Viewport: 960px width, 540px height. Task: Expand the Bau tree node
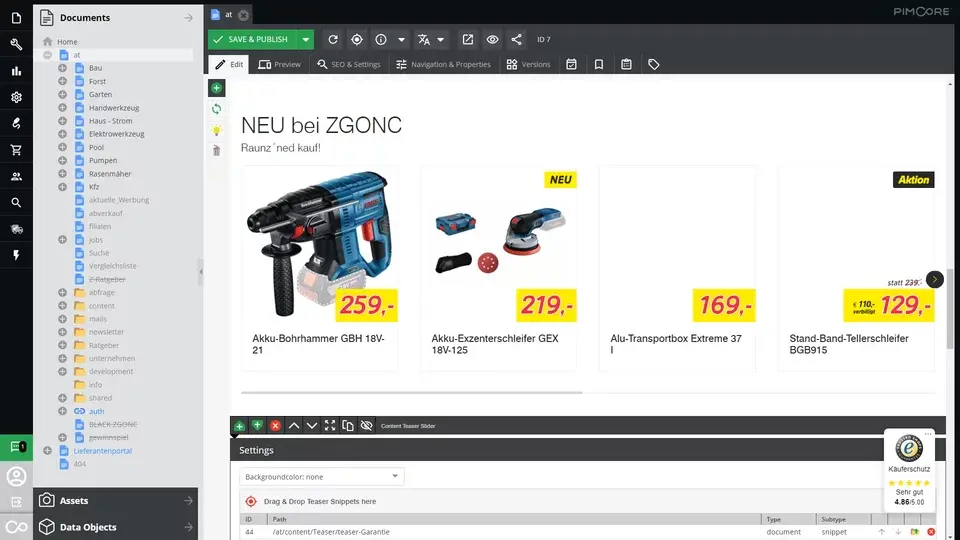point(62,68)
